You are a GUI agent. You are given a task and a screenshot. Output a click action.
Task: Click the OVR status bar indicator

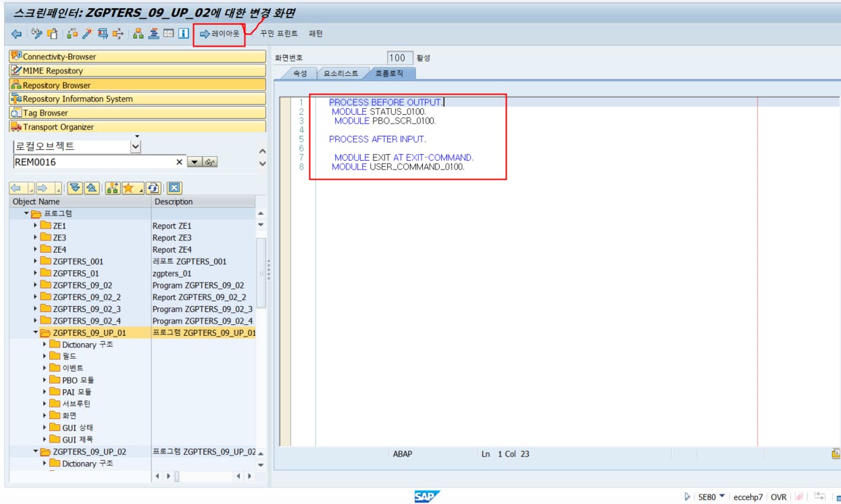(x=778, y=497)
